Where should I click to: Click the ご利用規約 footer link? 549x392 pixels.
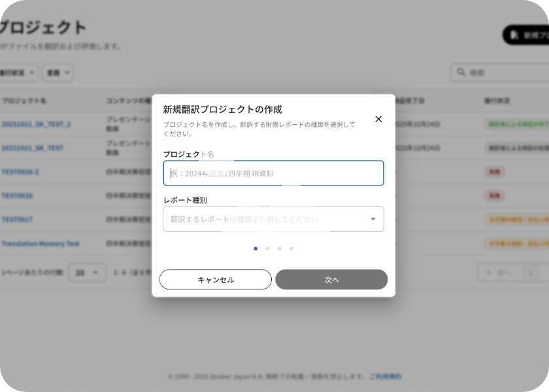(385, 376)
